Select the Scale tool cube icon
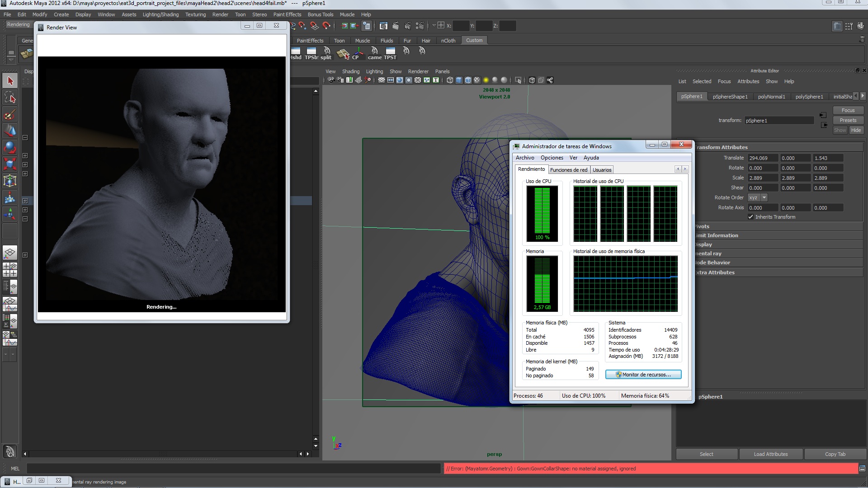The width and height of the screenshot is (868, 488). coord(10,163)
